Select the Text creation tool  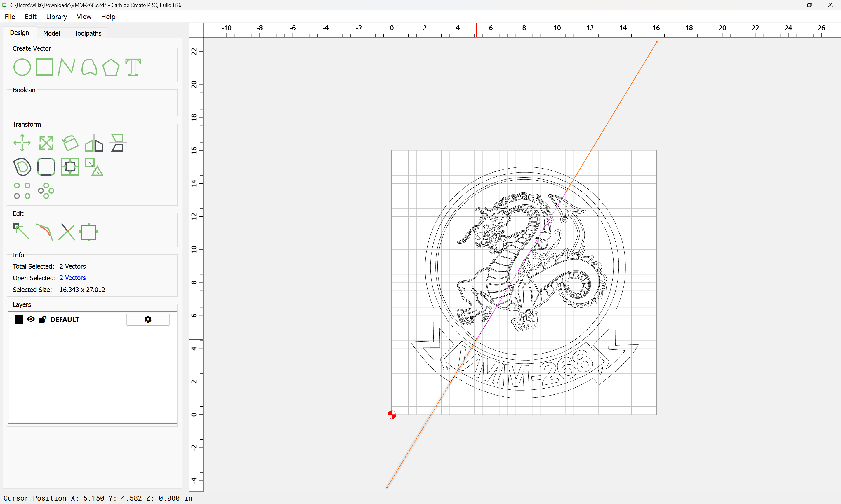(133, 67)
